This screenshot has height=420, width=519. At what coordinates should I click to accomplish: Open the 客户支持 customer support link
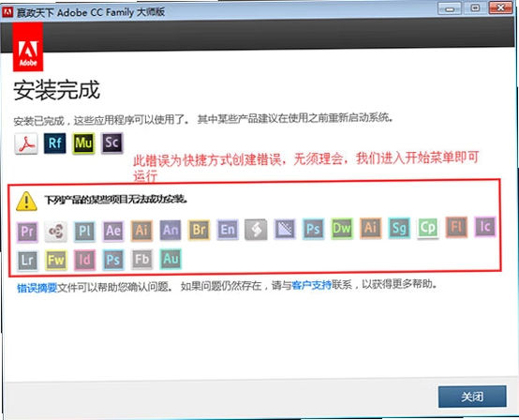click(x=311, y=285)
